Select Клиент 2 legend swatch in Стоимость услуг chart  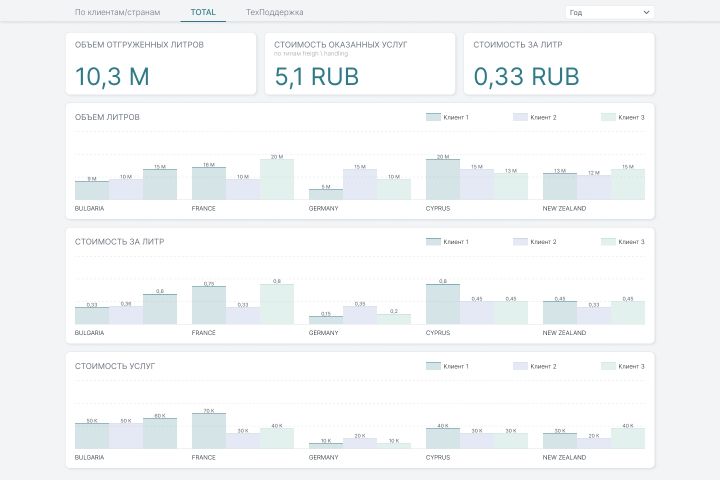[x=520, y=366]
